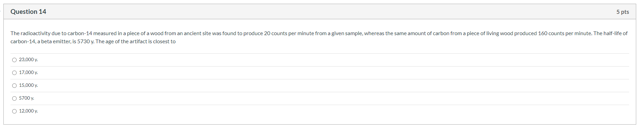Screen dimensions: 644x127
Task: Select the 12,000 y. radio button
Action: 14,111
